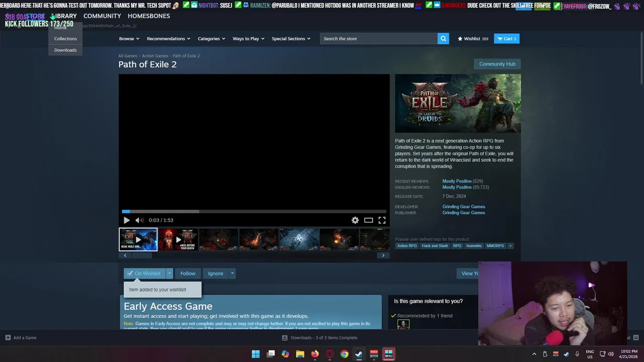Open the shopping Cart button
This screenshot has height=362, width=644.
tap(507, 39)
